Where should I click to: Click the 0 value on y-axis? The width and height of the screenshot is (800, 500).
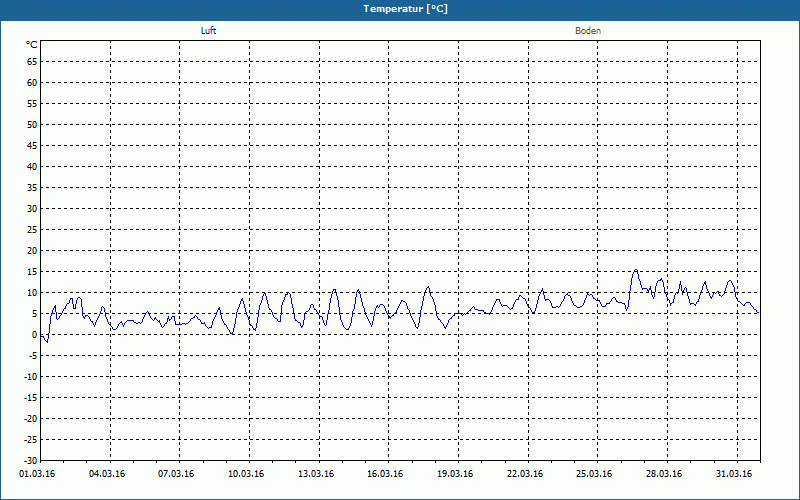click(x=35, y=335)
